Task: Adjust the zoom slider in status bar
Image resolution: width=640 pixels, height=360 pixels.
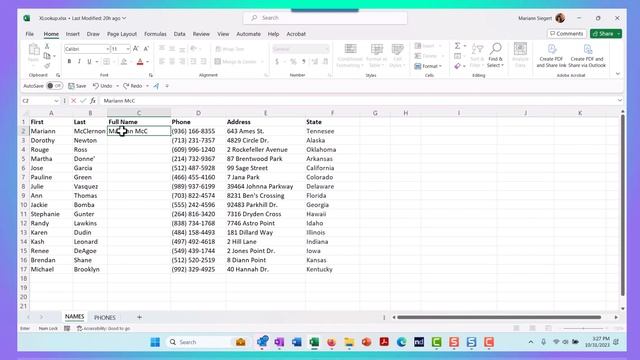Action: (x=584, y=328)
